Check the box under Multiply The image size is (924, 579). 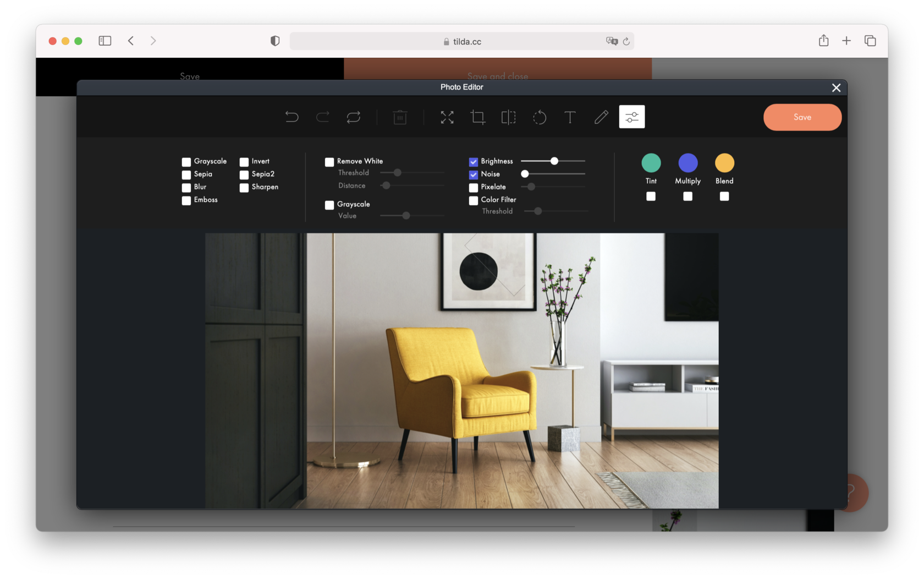pyautogui.click(x=688, y=196)
